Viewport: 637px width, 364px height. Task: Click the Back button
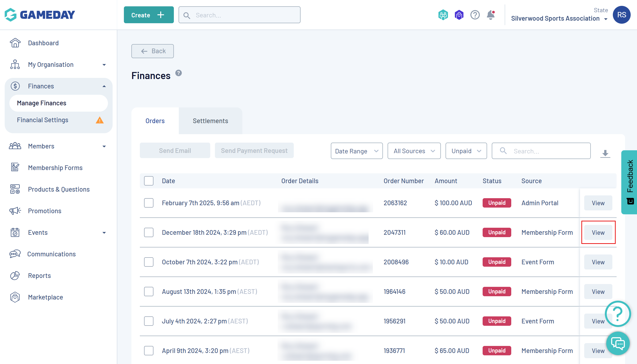(153, 51)
